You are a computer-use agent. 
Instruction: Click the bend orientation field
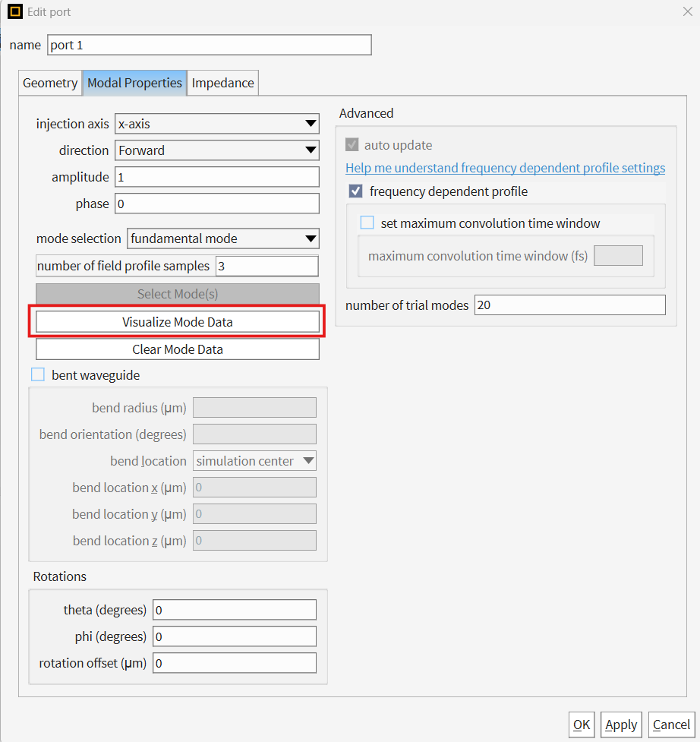pyautogui.click(x=254, y=434)
